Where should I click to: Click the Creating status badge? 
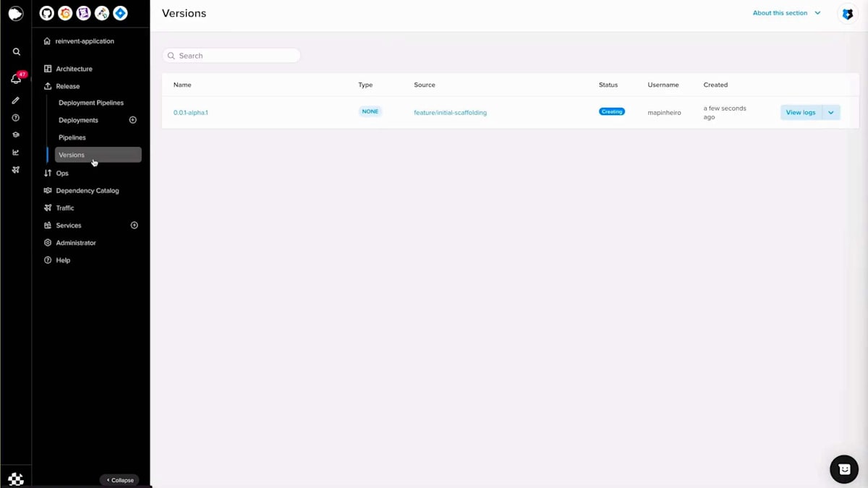click(x=612, y=111)
